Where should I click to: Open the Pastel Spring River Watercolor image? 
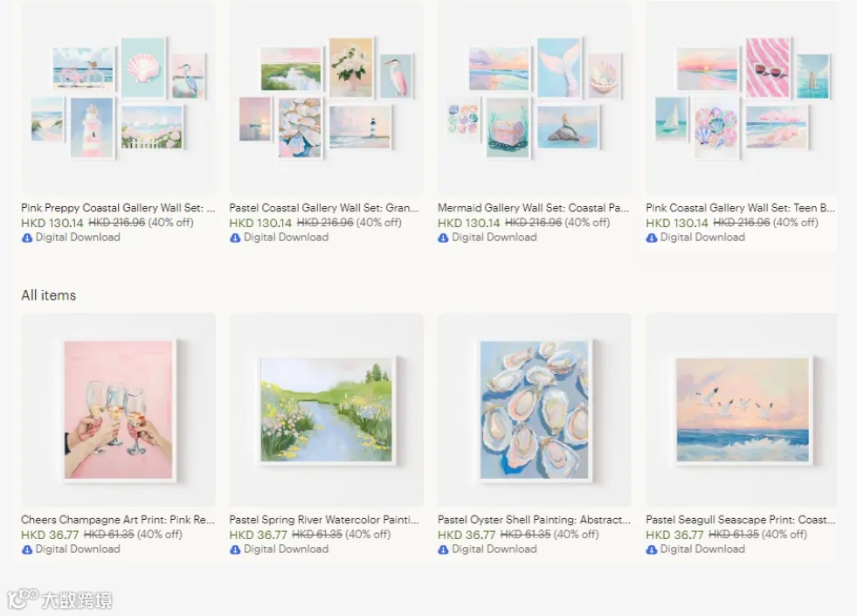click(x=327, y=410)
